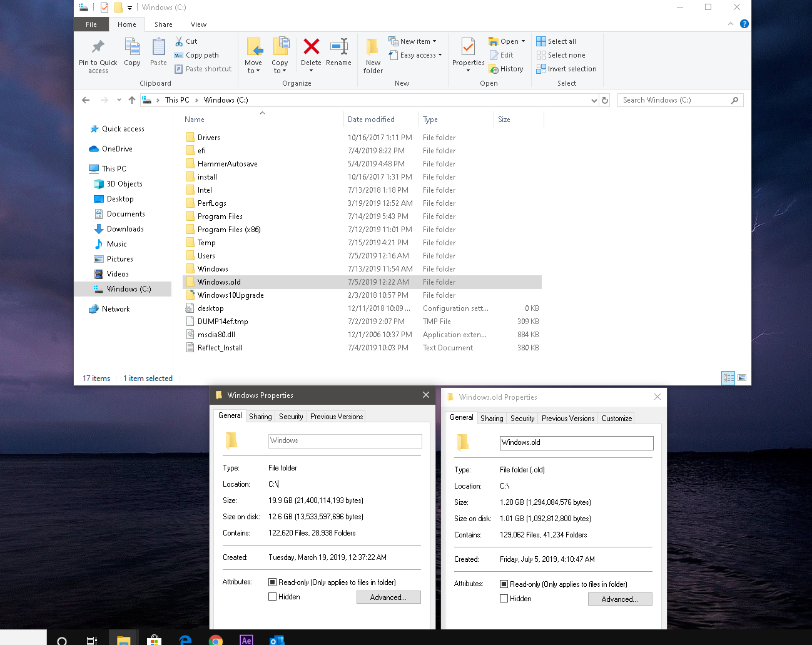Click Pin to Quick access icon

(x=98, y=47)
